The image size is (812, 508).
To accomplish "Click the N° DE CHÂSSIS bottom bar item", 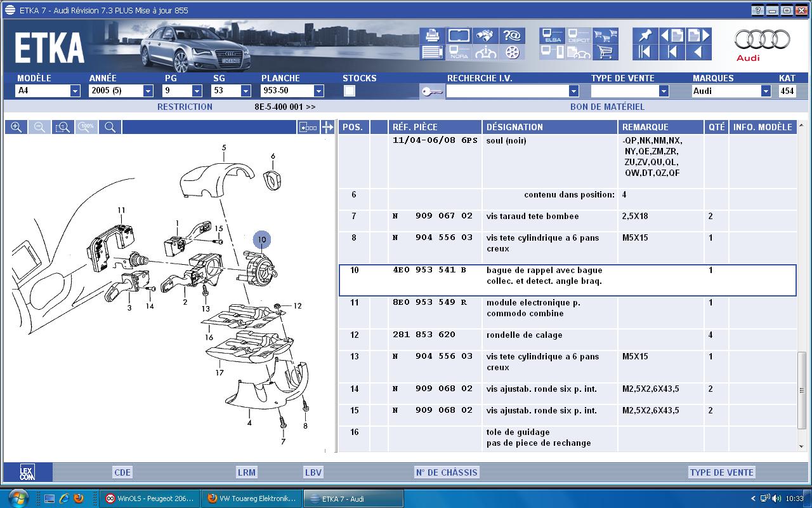I will [x=447, y=472].
